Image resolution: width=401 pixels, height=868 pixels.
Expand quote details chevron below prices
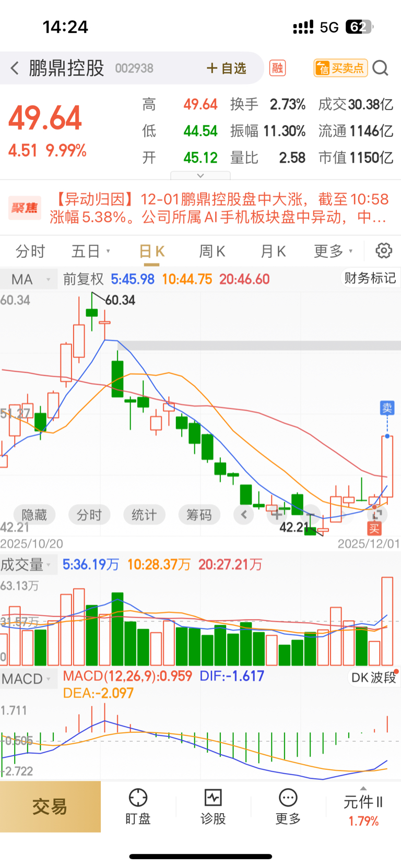(x=200, y=175)
